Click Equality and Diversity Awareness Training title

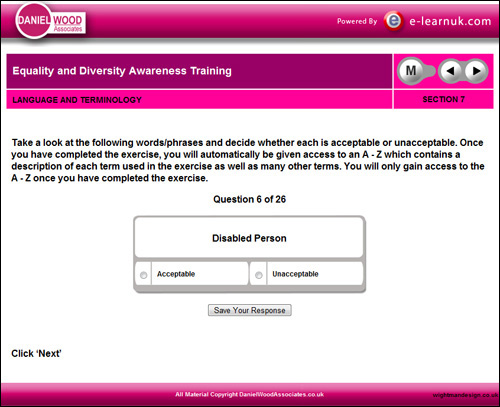122,71
